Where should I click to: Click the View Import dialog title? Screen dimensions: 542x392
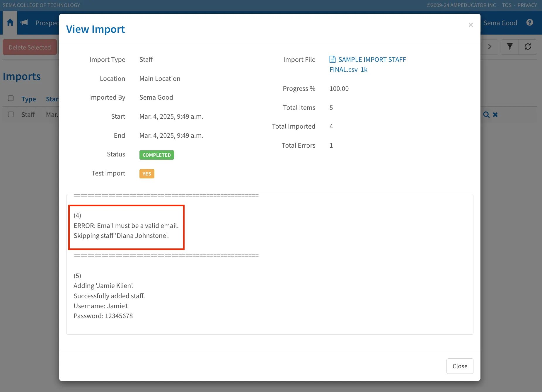96,29
